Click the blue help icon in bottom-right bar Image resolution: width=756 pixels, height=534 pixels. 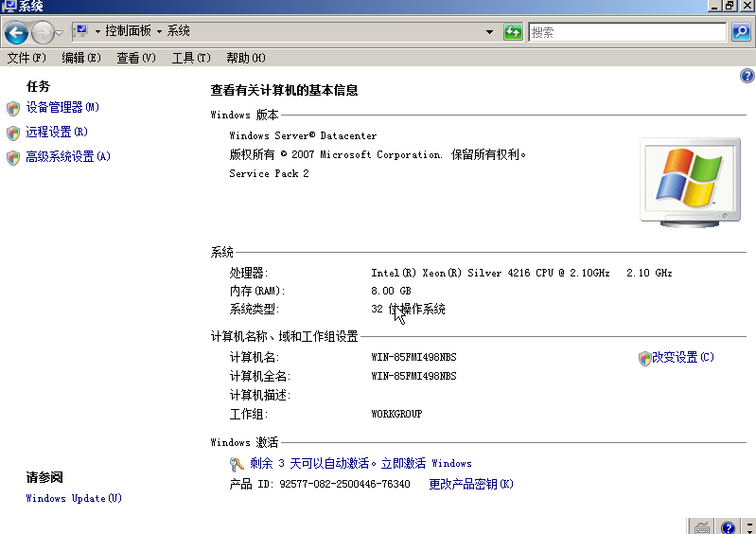728,527
